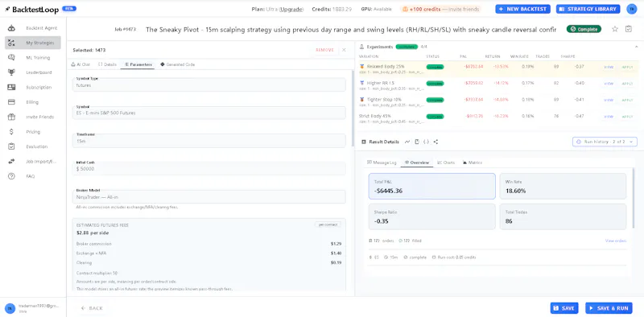Open the Leaderboard trophy icon
Viewport: 644px width, 317px height.
tap(11, 72)
